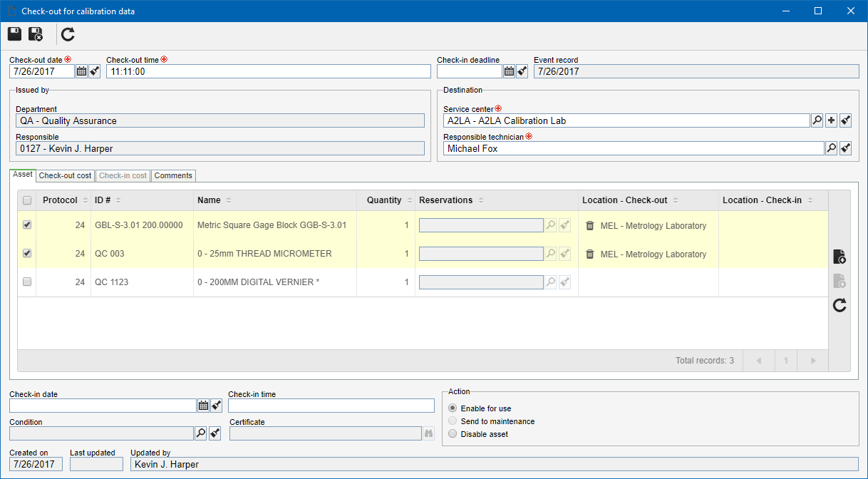Viewport: 868px width, 479px height.
Task: Click the Save toolbar icon
Action: tap(15, 34)
